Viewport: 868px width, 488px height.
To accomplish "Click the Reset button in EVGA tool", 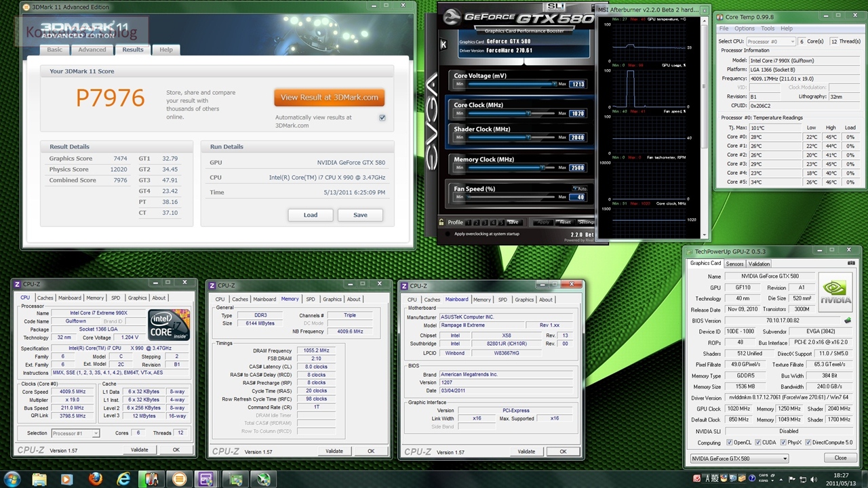I will [x=565, y=222].
